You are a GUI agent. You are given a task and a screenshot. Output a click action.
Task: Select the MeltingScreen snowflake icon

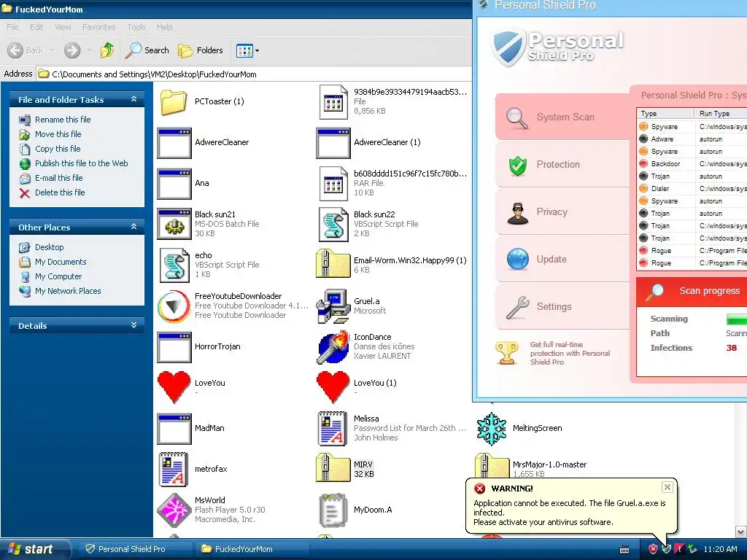[x=492, y=429]
